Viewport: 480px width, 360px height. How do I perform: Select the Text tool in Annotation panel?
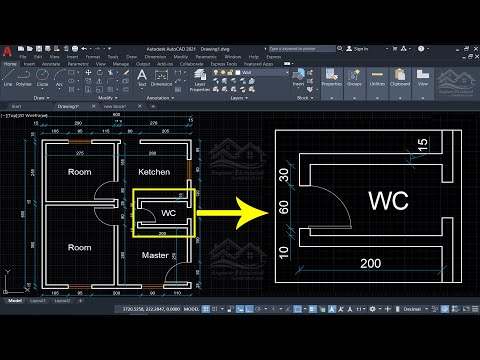(142, 78)
